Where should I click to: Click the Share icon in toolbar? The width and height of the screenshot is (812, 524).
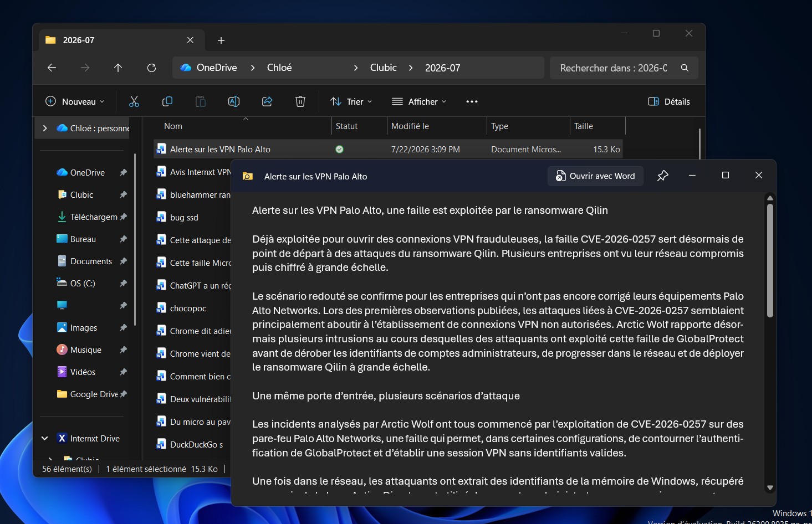(267, 101)
